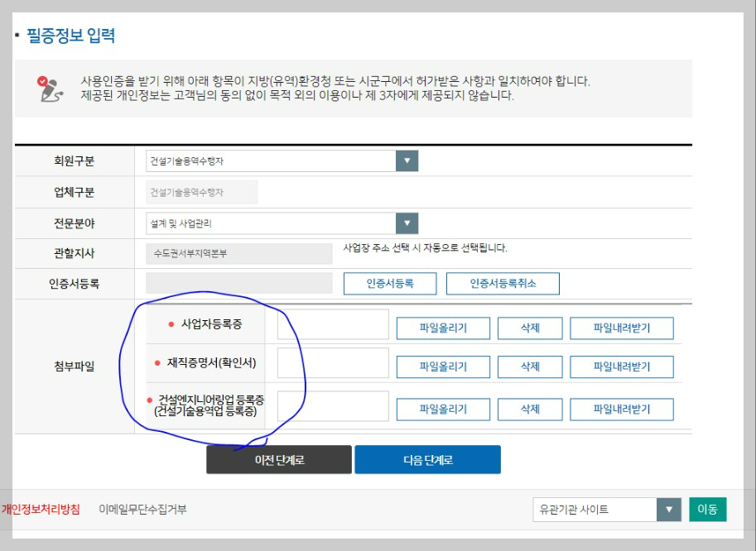Remove the 재직증명서 attachment
756x551 pixels.
pos(529,367)
